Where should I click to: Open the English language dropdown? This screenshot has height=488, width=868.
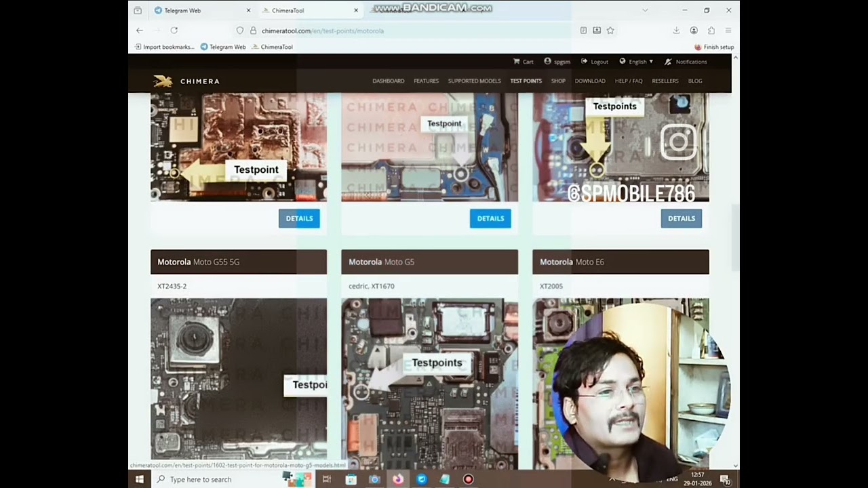(x=636, y=62)
